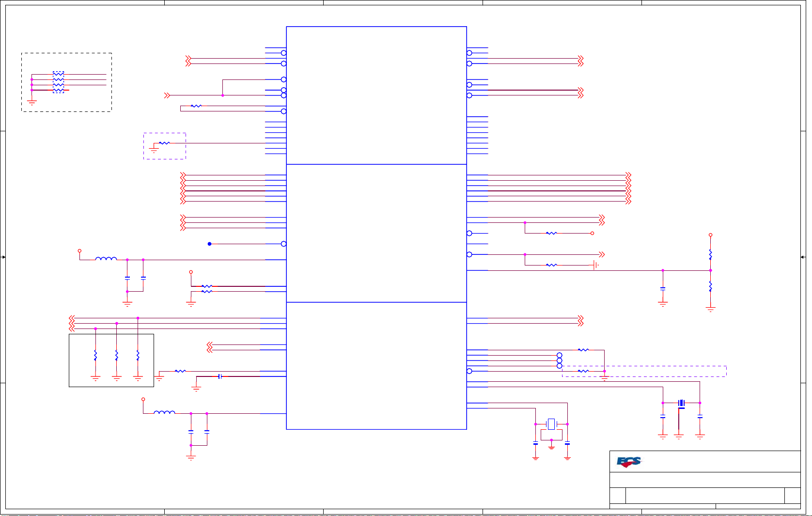Screen dimensions: 812x516
Task: Select the crystal symbol between two magenta junctions
Action: coord(681,403)
